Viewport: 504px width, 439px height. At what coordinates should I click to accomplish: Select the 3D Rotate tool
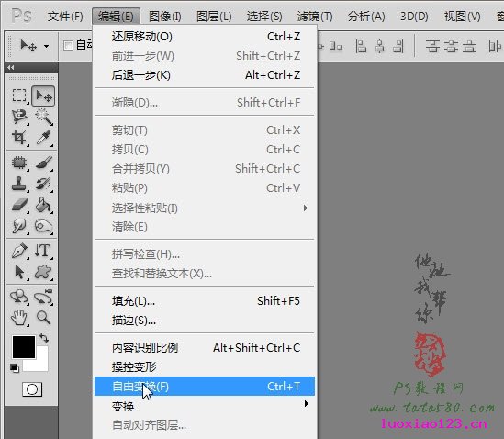19,297
